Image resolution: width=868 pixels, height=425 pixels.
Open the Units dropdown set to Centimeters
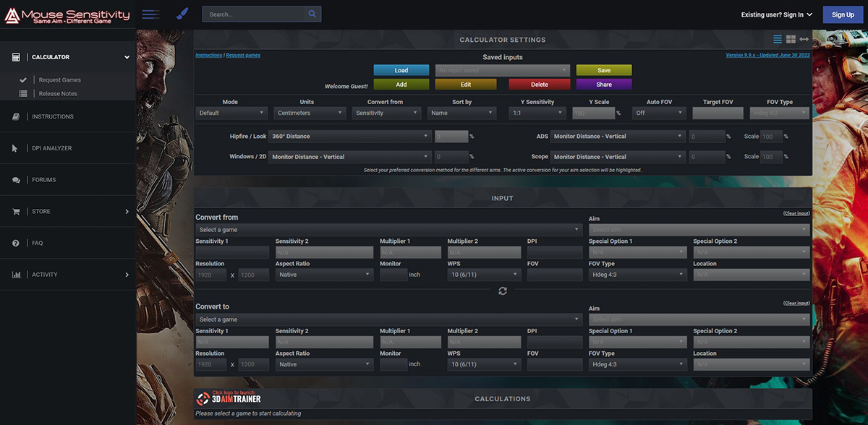tap(310, 113)
